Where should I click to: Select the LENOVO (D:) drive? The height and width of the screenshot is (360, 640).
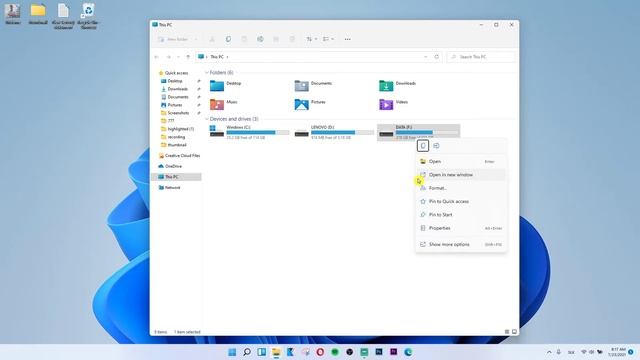pos(334,132)
